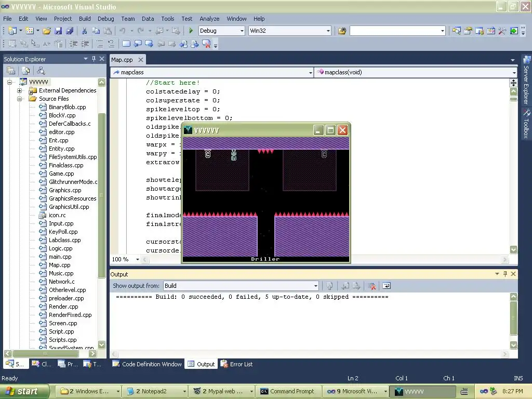Screen dimensions: 532x399
Task: Open the Build menu
Action: point(85,19)
